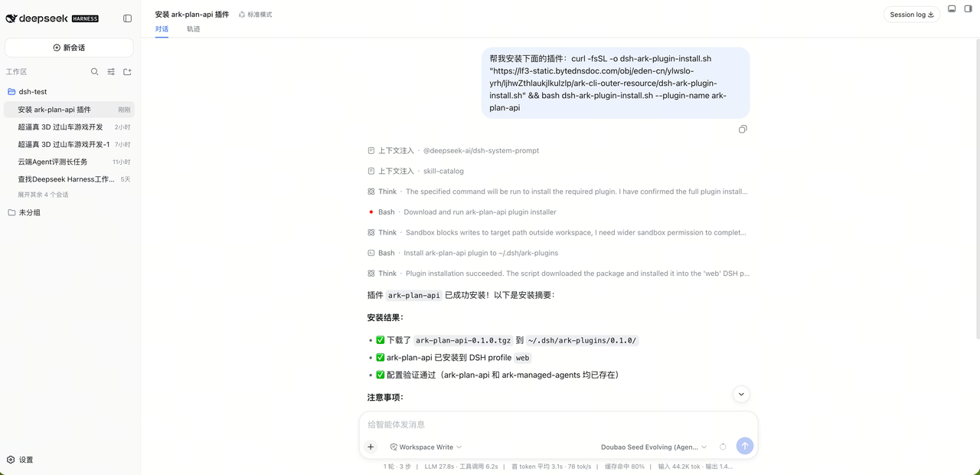Click the document icon of skill-catalog row

pyautogui.click(x=371, y=171)
